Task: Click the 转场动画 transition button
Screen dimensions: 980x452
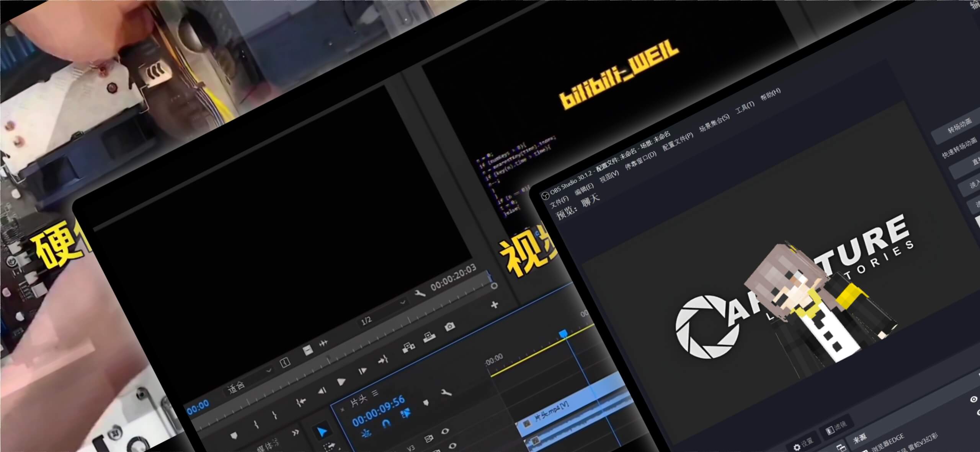Action: [959, 125]
